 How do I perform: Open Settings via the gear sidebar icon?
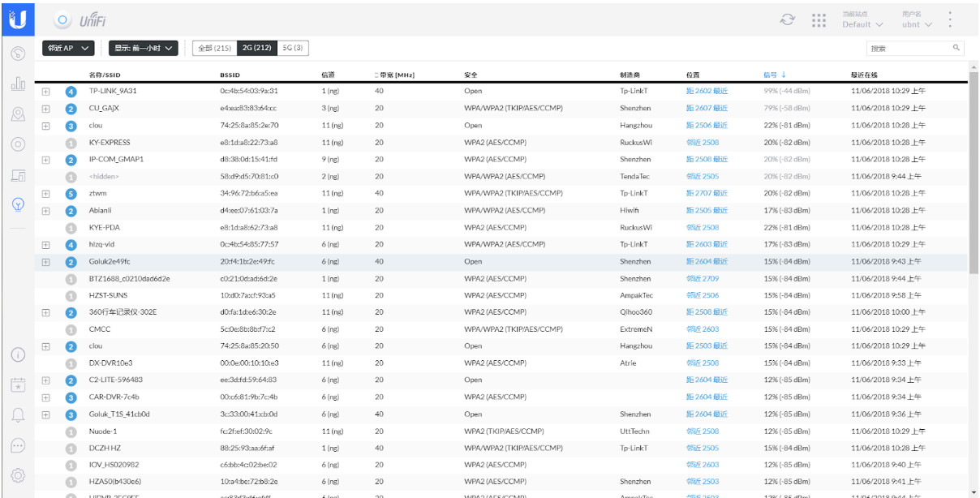pyautogui.click(x=18, y=475)
